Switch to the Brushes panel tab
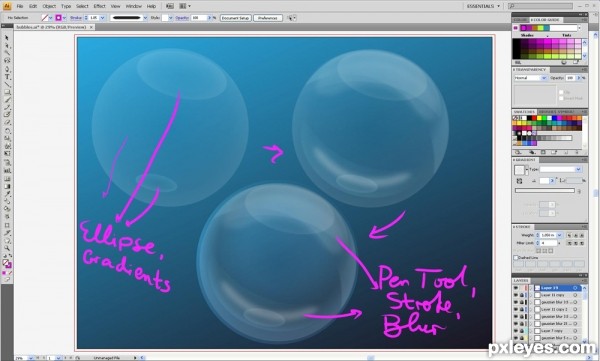The height and width of the screenshot is (361, 600). click(548, 112)
